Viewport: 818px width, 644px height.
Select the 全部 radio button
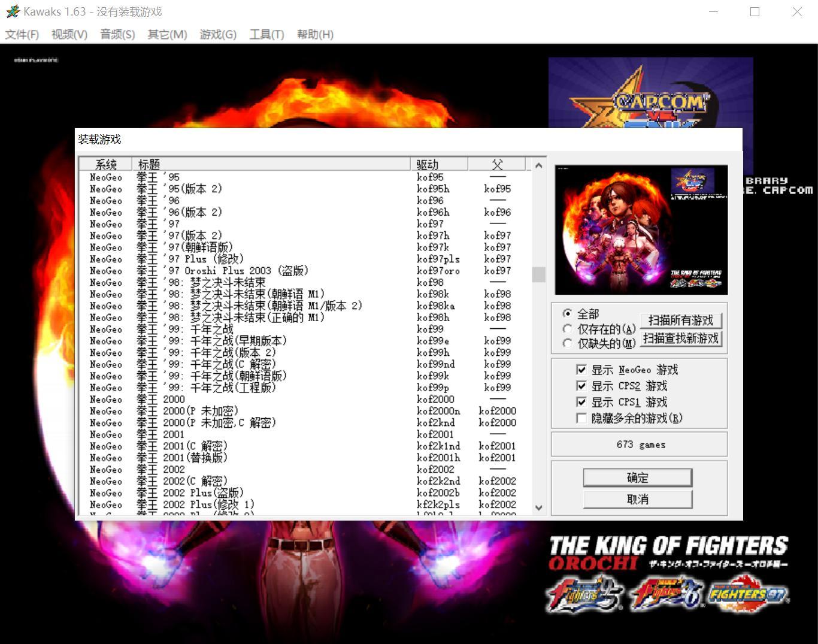click(x=568, y=313)
